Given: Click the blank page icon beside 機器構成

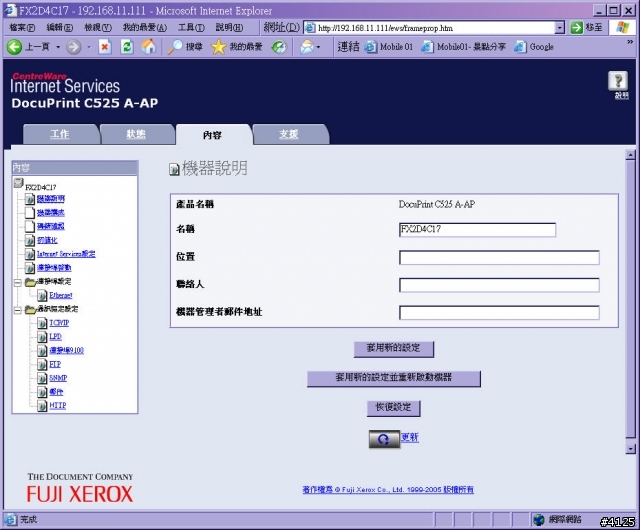Looking at the screenshot, I should click(x=30, y=212).
